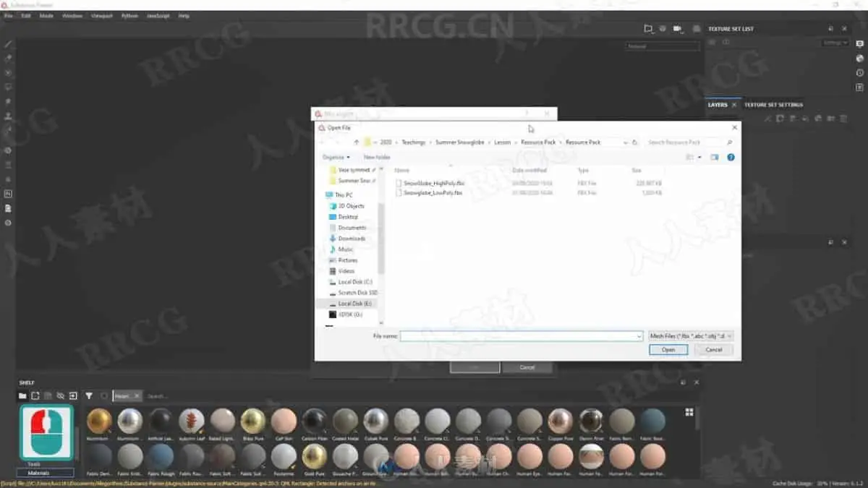Select the Smudge tool in left toolbar

pyautogui.click(x=9, y=101)
